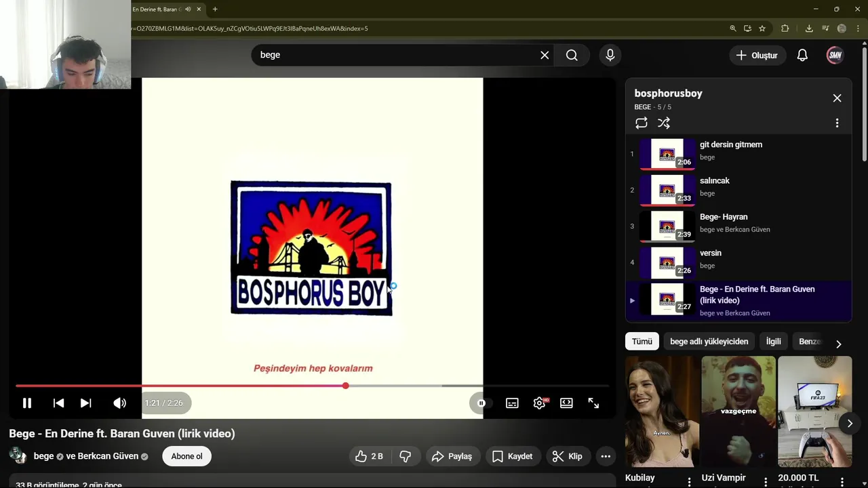
Task: Open the Kubilay short thumbnail
Action: [x=662, y=411]
